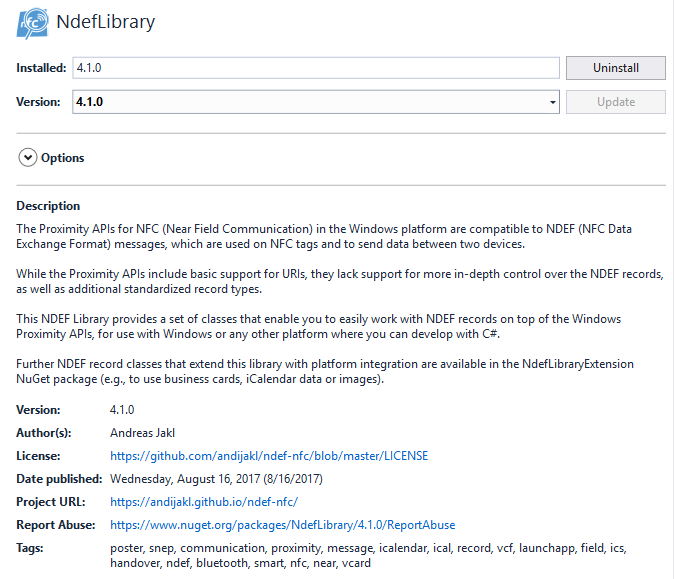Click the paragraph starting 'This NDEF Library provides'
The width and height of the screenshot is (674, 579).
tap(319, 326)
